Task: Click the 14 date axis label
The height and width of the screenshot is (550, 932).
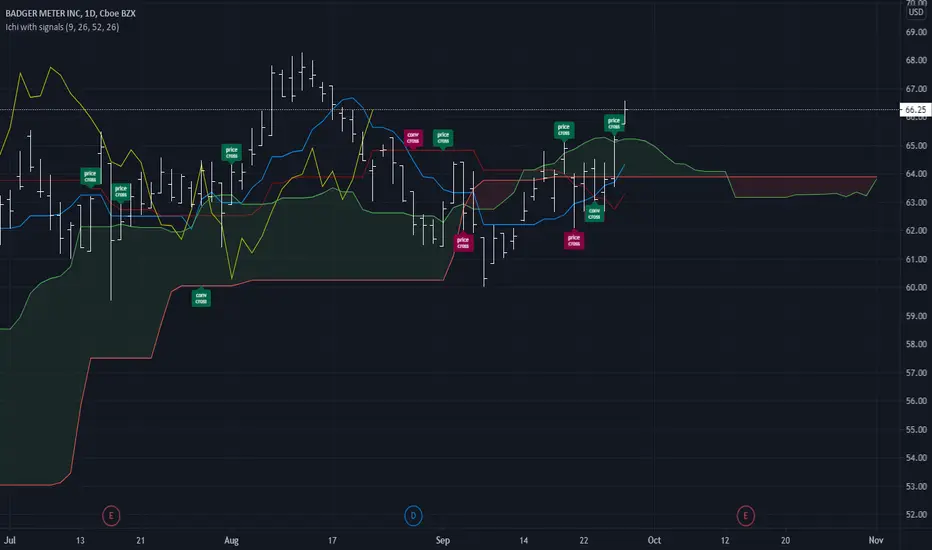Action: (524, 540)
